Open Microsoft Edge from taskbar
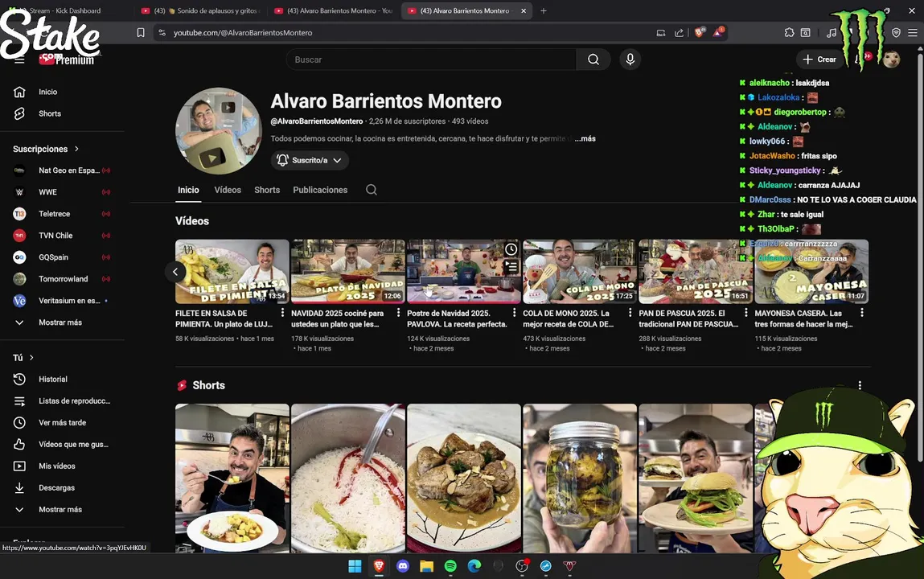924x579 pixels. coord(474,566)
